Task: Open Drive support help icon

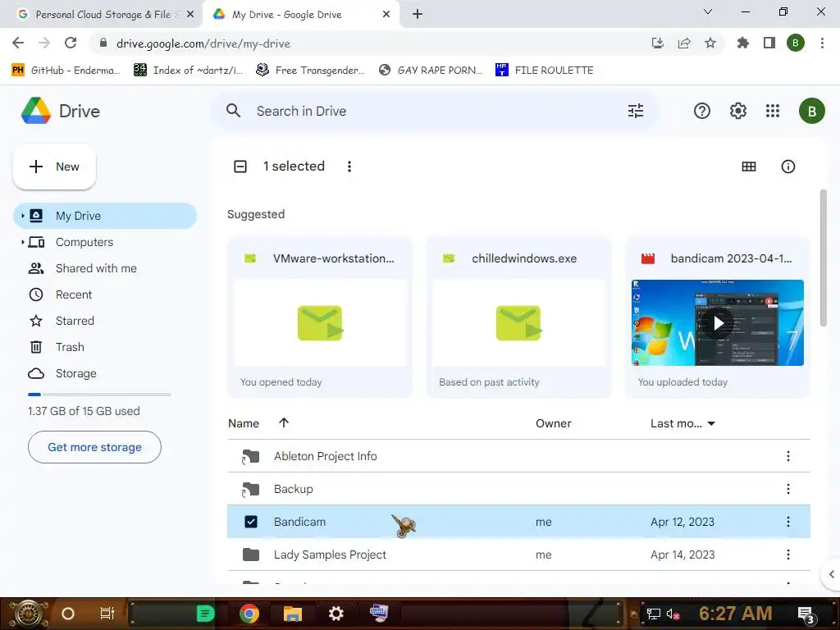Action: 702,111
